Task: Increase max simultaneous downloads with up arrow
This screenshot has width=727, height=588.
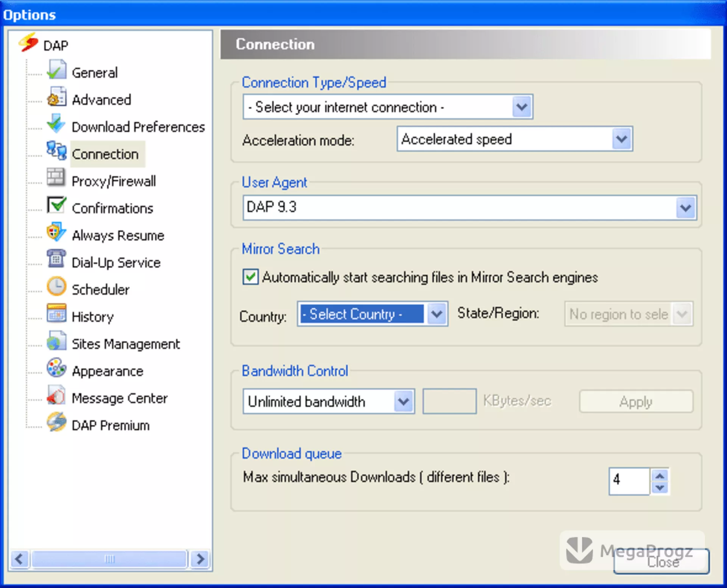Action: point(660,476)
